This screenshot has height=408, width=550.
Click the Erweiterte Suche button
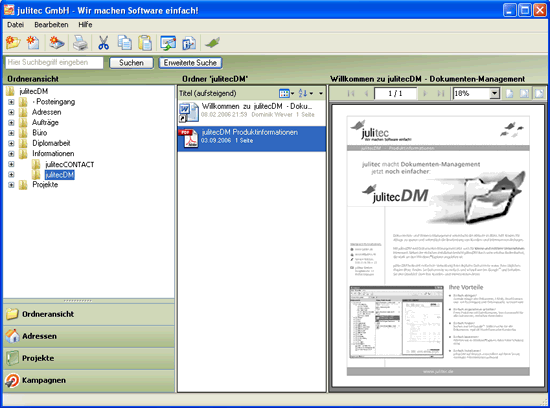190,63
